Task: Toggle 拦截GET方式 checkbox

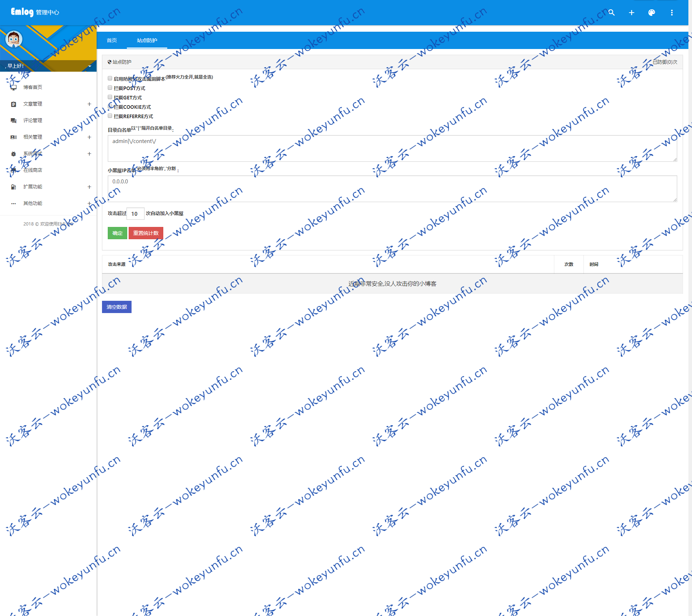Action: (110, 97)
